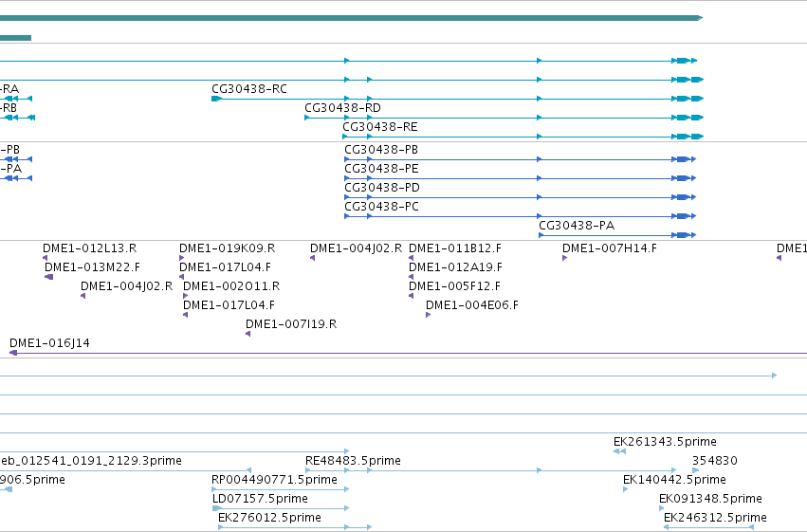The height and width of the screenshot is (532, 807).
Task: Click the EK261343.5prime EST label
Action: [x=665, y=442]
